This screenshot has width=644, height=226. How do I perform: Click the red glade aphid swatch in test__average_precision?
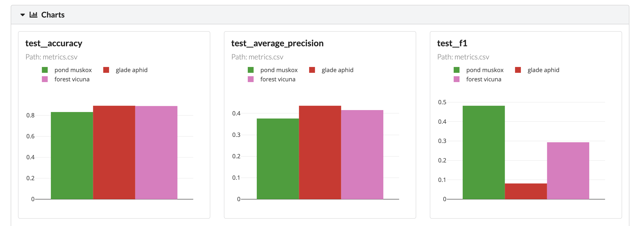(x=312, y=70)
